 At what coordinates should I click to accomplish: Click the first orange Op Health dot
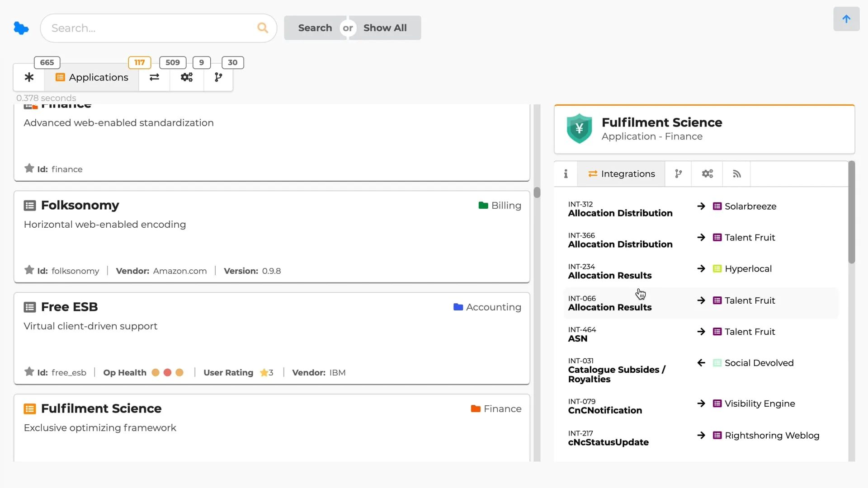point(156,372)
